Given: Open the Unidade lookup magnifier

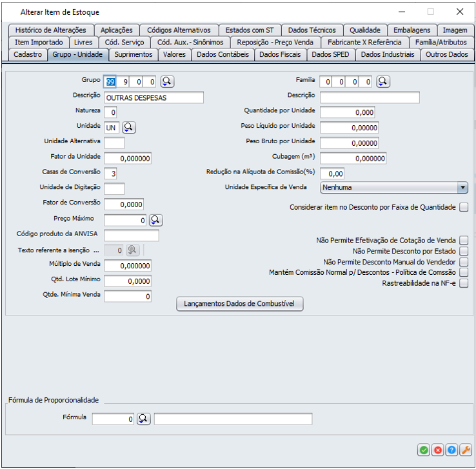Looking at the screenshot, I should click(129, 128).
